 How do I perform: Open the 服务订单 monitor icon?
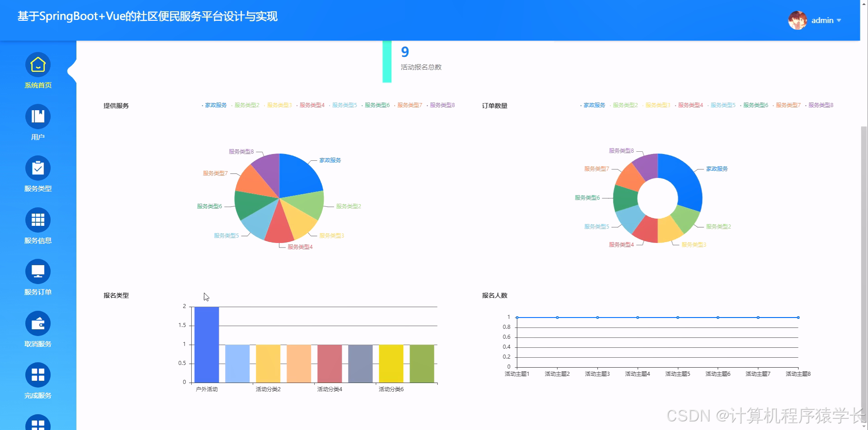[38, 272]
